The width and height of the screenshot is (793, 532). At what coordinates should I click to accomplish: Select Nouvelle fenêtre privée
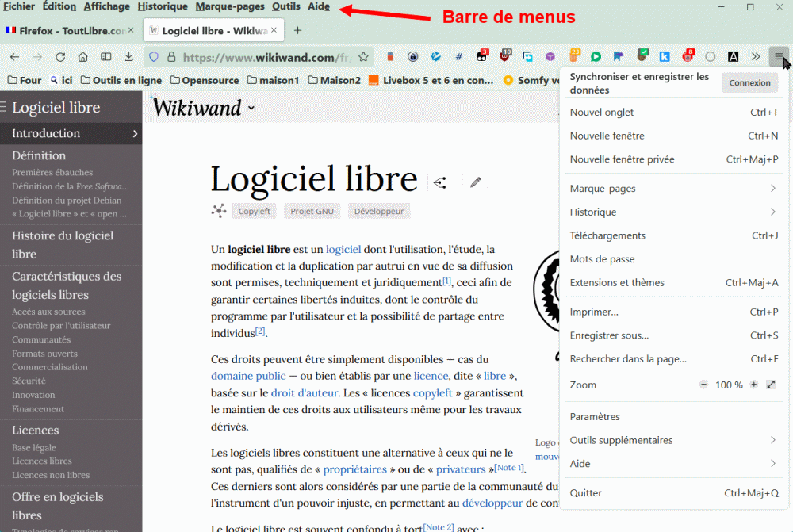pyautogui.click(x=673, y=159)
